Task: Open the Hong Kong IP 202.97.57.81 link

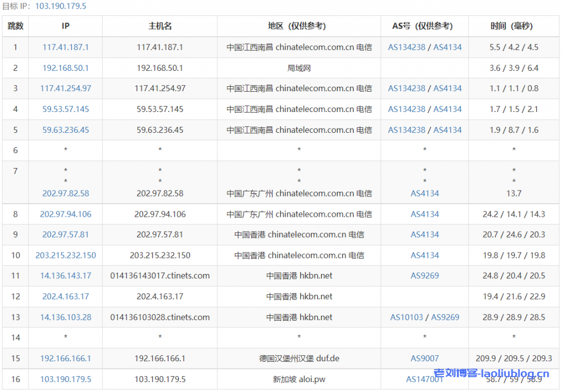Action: coord(65,234)
